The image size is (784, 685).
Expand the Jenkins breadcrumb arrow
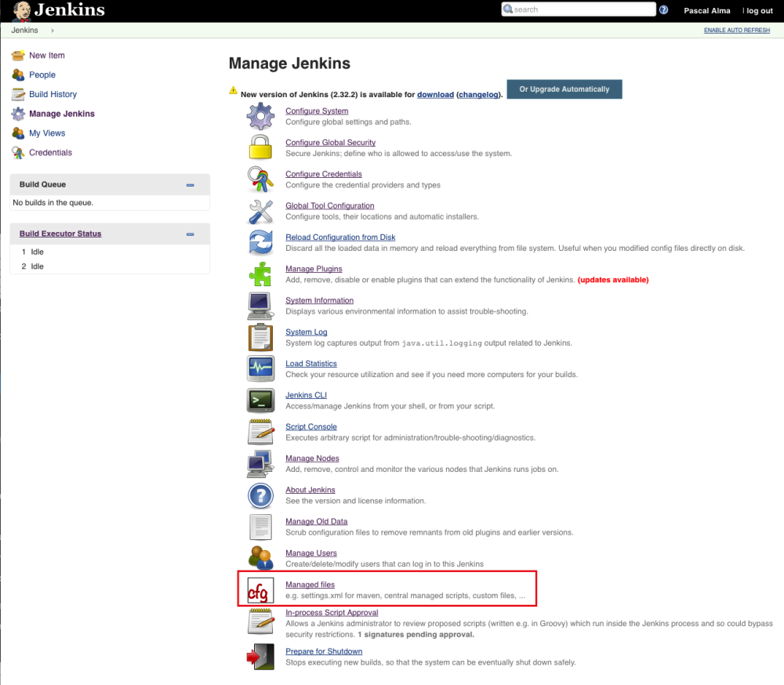click(x=53, y=31)
